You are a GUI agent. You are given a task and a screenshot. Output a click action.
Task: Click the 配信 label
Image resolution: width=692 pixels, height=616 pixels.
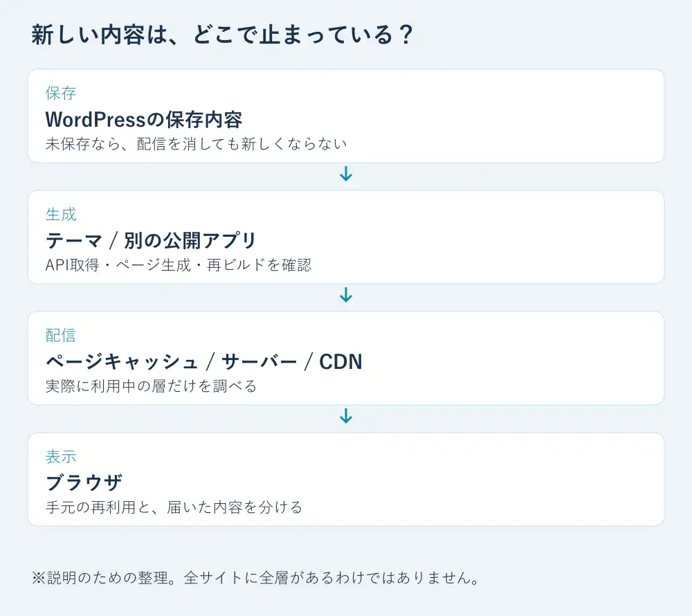coord(61,336)
